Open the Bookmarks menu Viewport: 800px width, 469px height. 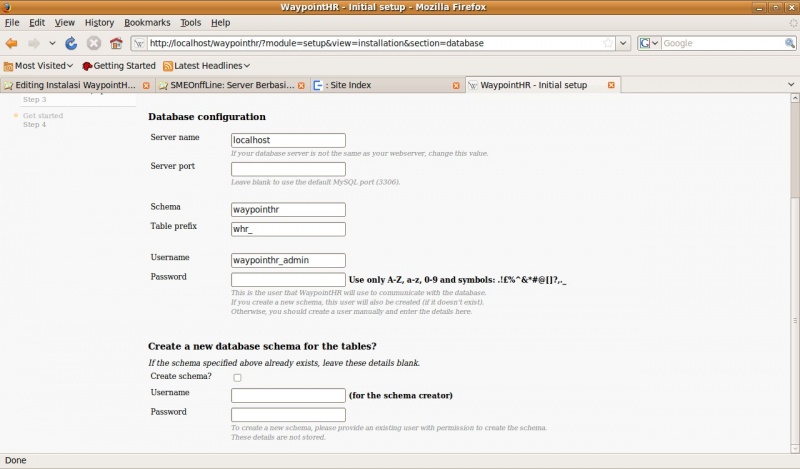click(147, 22)
